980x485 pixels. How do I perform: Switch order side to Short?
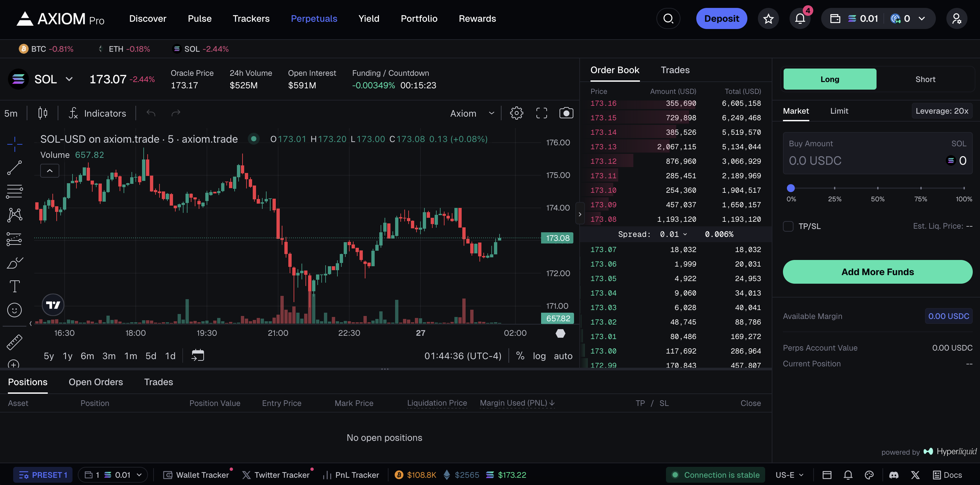coord(925,79)
